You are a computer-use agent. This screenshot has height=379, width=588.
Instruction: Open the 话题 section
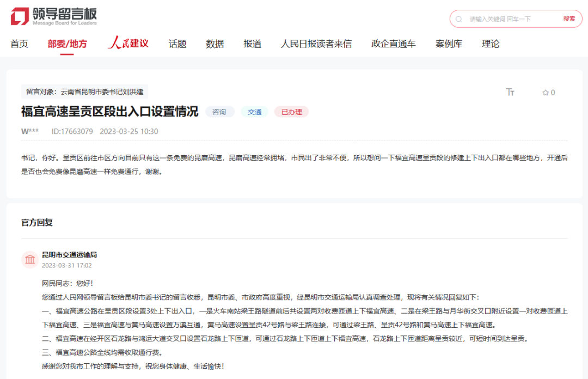[177, 44]
